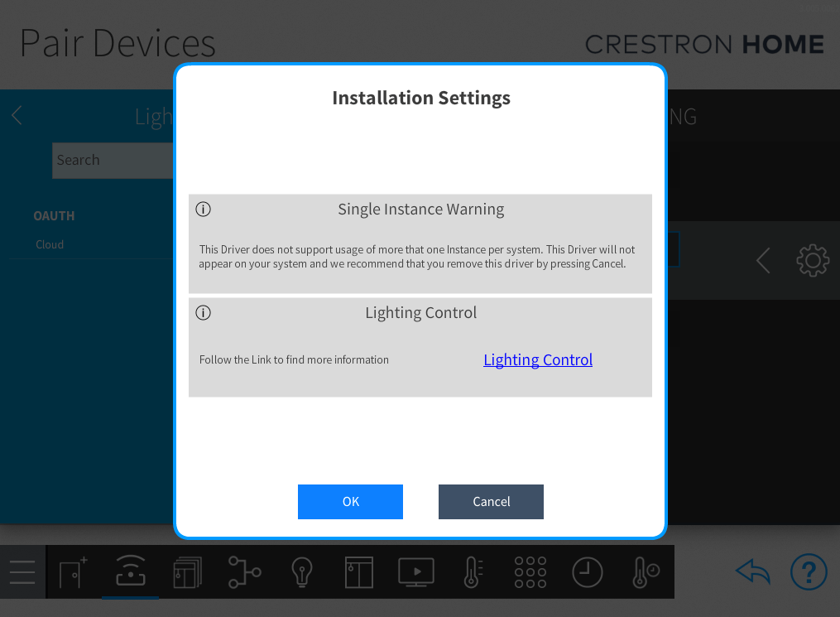Open the lighting bulb icon
The height and width of the screenshot is (617, 840).
click(x=301, y=572)
